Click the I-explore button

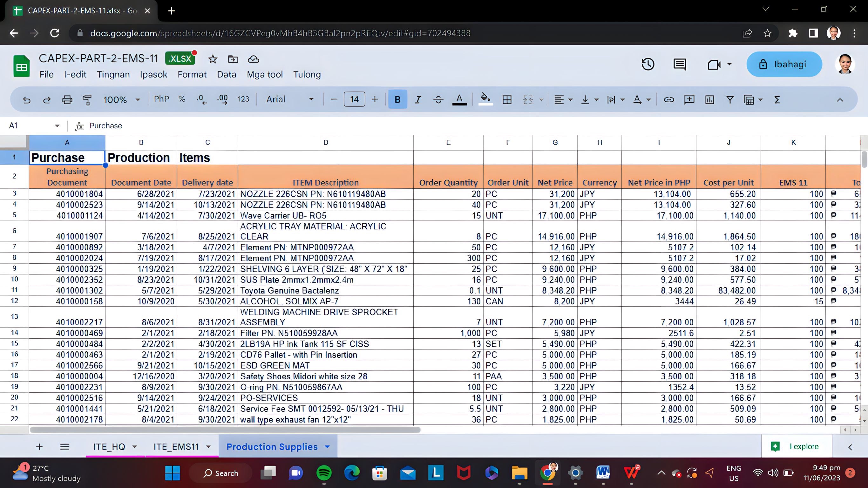click(796, 446)
